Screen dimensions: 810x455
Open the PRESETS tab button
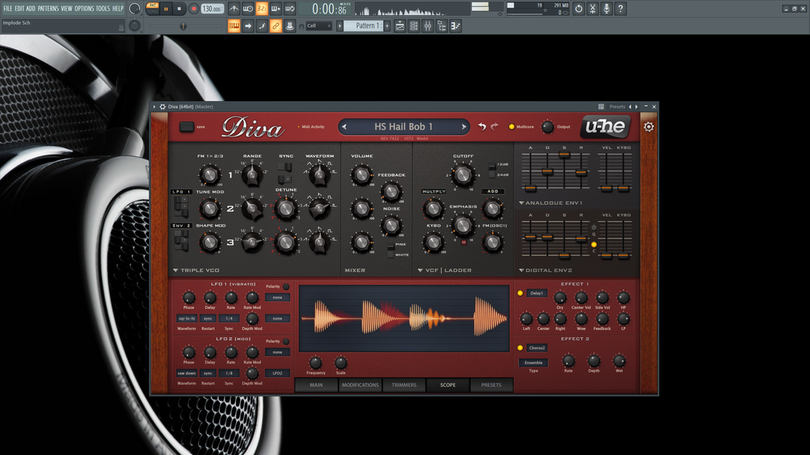(x=491, y=385)
